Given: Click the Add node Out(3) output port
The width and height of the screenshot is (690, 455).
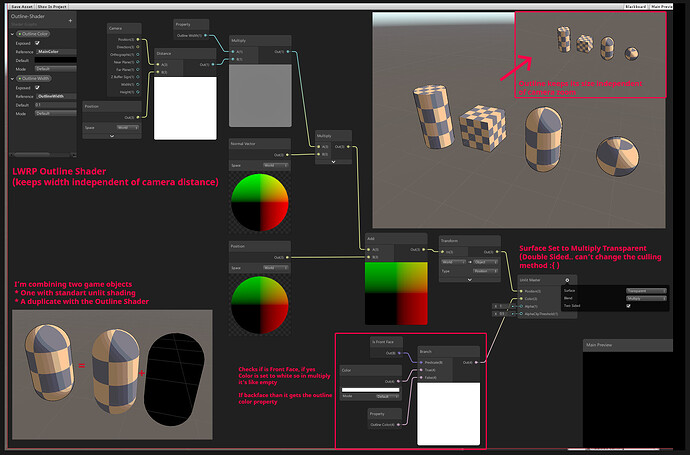Looking at the screenshot, I should (424, 250).
